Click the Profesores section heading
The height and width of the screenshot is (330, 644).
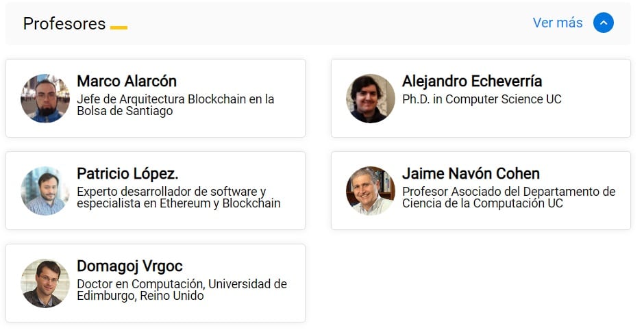[x=64, y=24]
